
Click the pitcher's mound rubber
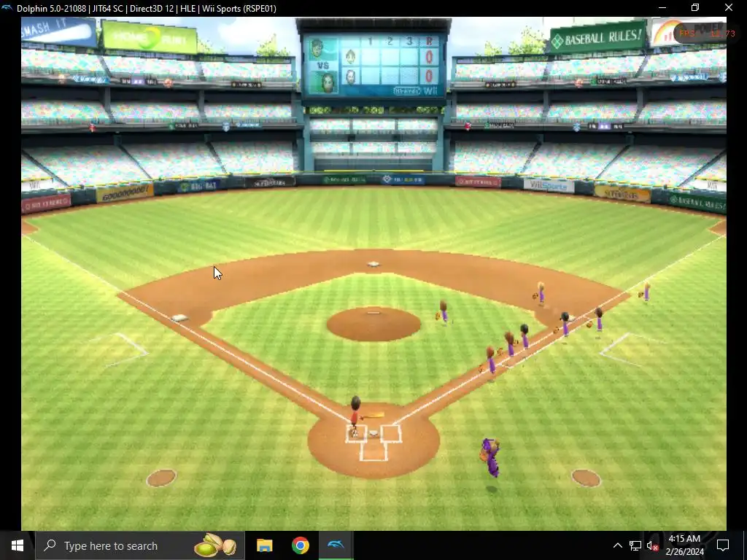(374, 313)
